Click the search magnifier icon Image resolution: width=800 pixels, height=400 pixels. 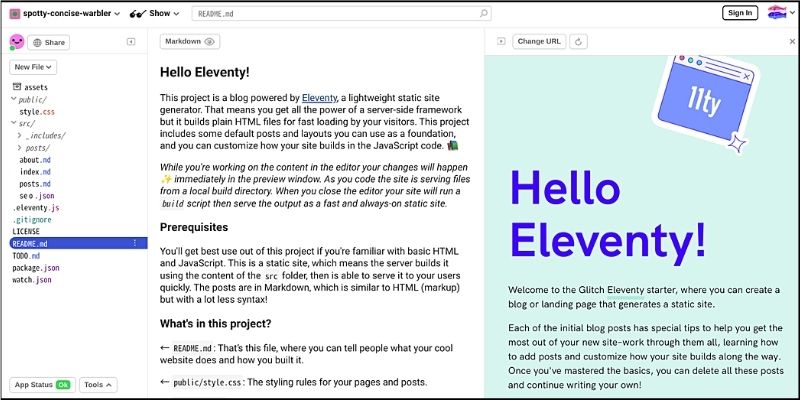coord(484,14)
